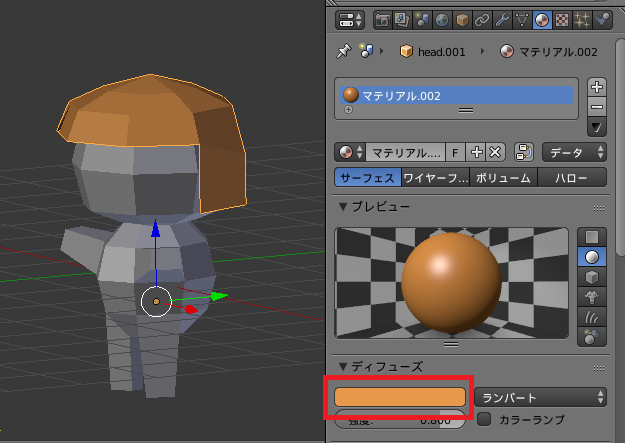
Task: Enable the カラーランプ checkbox
Action: tap(484, 419)
